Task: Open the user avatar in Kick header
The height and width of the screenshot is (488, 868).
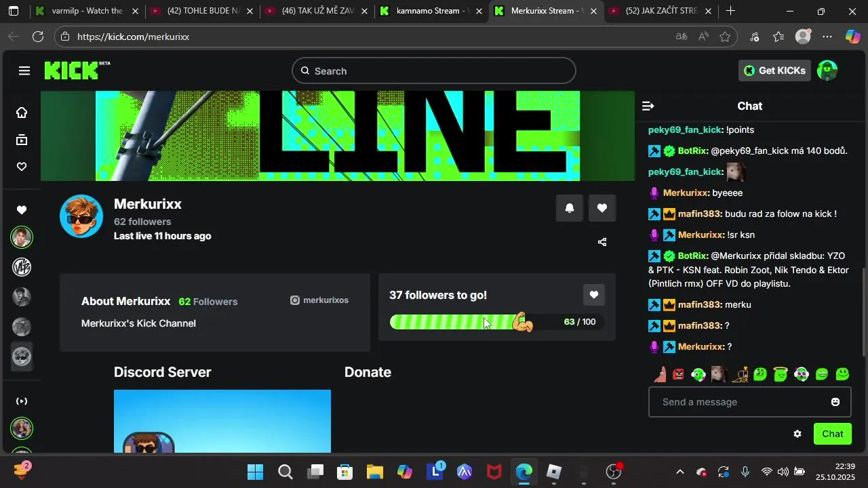Action: pos(827,70)
